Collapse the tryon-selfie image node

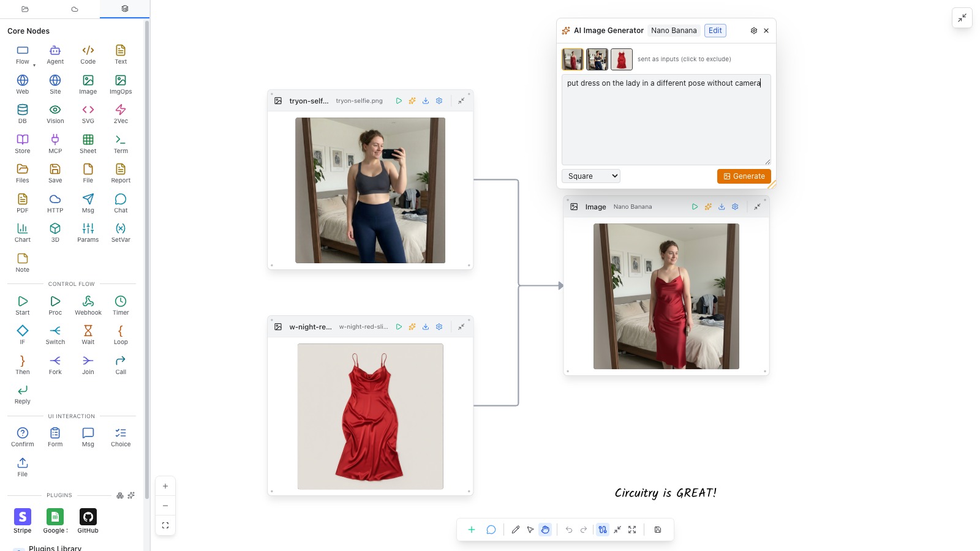pyautogui.click(x=461, y=101)
